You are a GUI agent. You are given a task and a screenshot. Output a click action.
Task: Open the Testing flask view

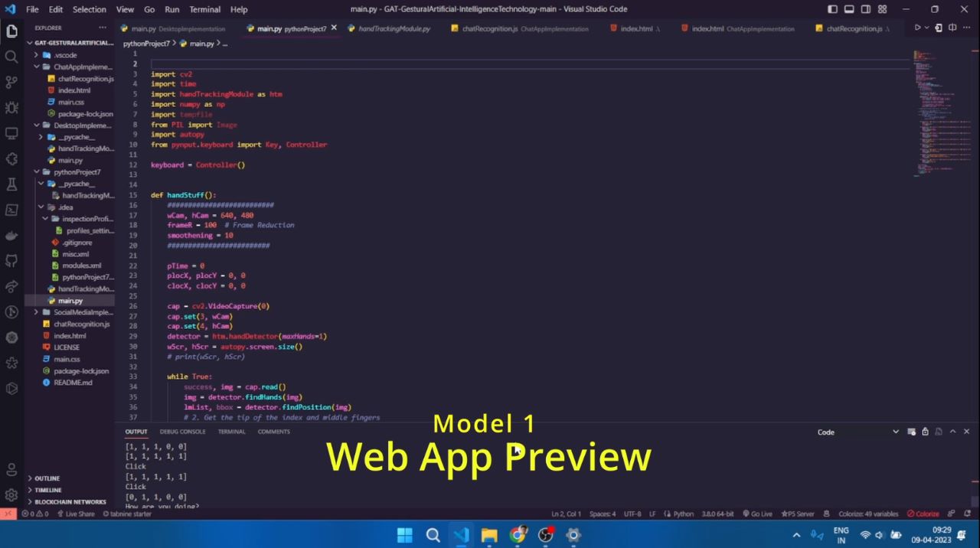(11, 184)
